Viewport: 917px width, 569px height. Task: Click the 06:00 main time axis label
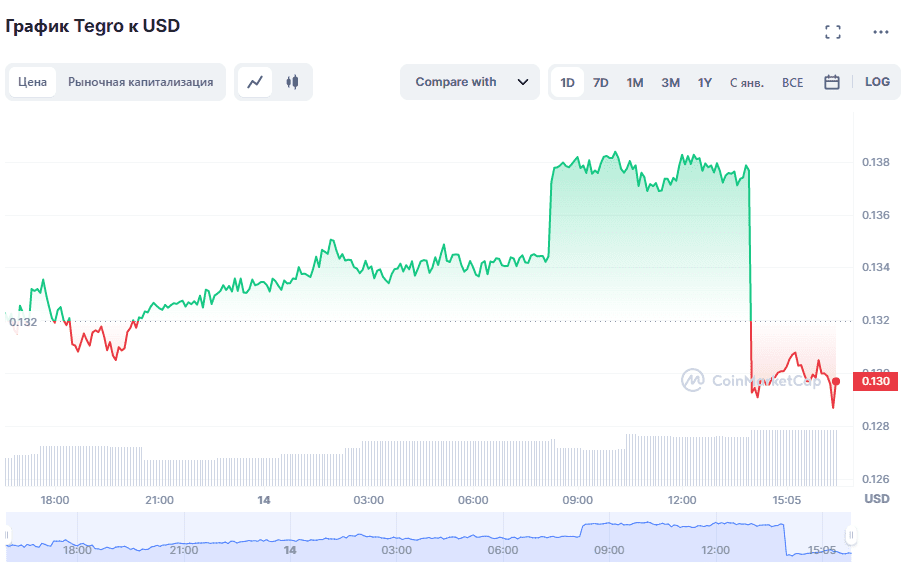[473, 500]
